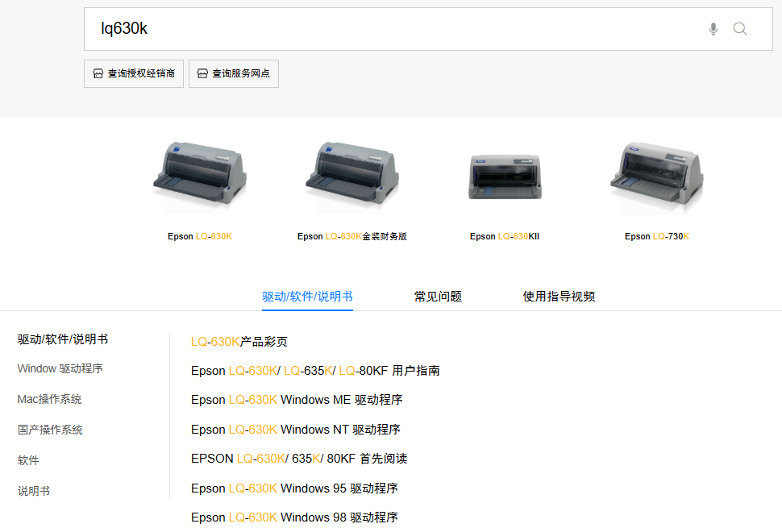This screenshot has height=532, width=782.
Task: Open Epson LQ-630K金装财务版 product name link
Action: (352, 236)
